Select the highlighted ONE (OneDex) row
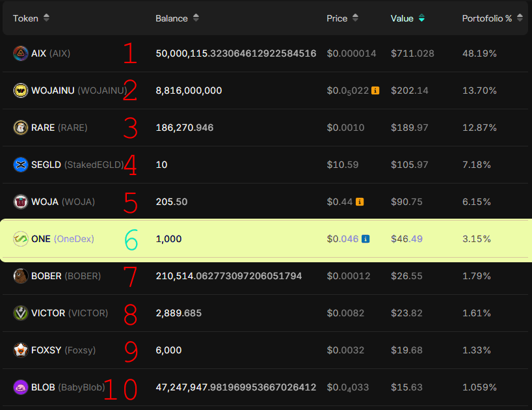Image resolution: width=532 pixels, height=410 pixels. tap(260, 239)
